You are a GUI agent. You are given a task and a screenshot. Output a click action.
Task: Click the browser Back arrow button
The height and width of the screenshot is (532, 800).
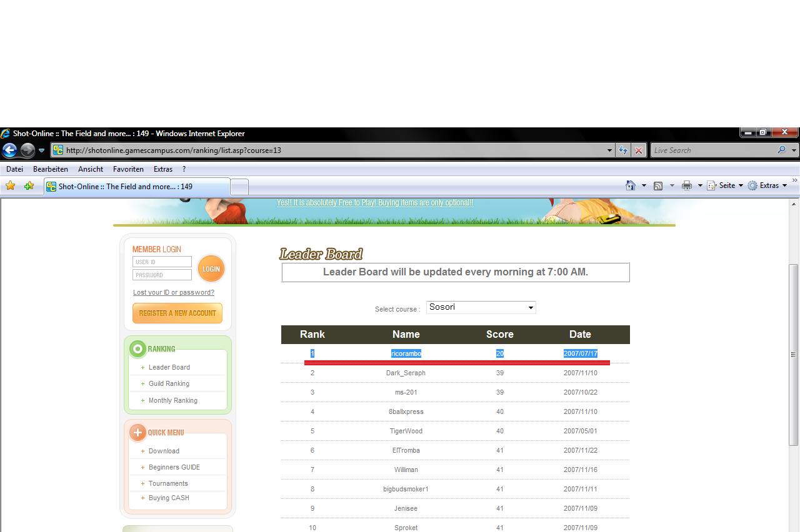click(9, 150)
